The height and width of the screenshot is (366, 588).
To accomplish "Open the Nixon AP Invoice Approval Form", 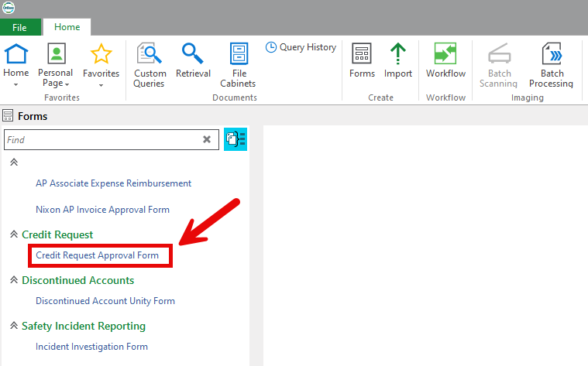I will 102,210.
